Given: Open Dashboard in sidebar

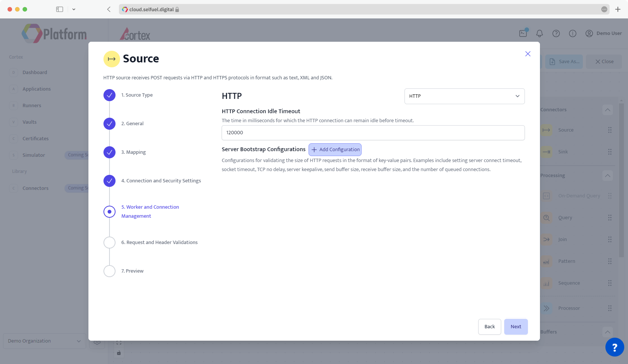Looking at the screenshot, I should (x=35, y=73).
